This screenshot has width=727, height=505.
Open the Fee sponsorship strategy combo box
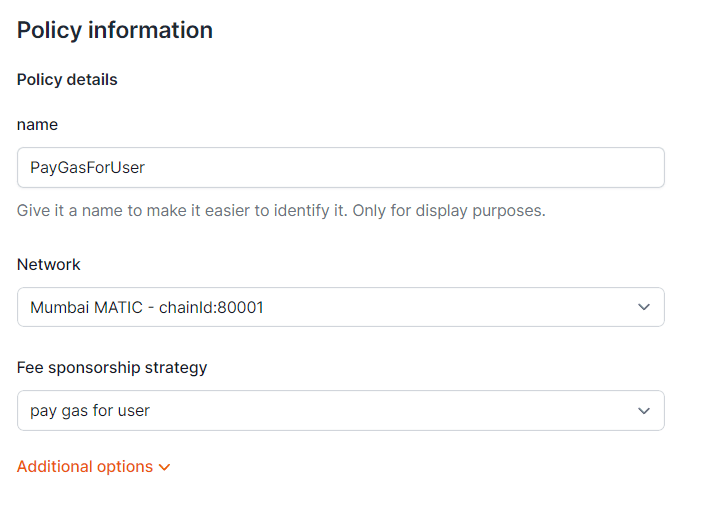(341, 410)
